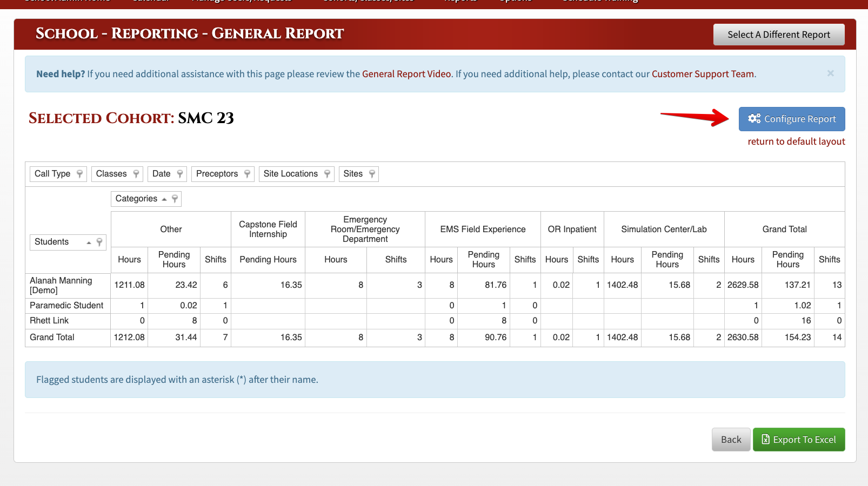The height and width of the screenshot is (486, 868).
Task: Select the Grand Total row label
Action: click(68, 337)
